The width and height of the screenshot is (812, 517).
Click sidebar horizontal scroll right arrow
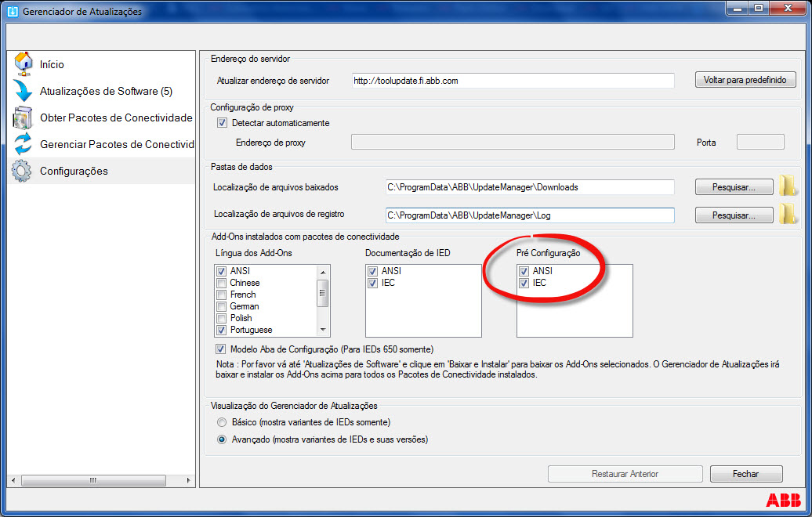click(188, 480)
